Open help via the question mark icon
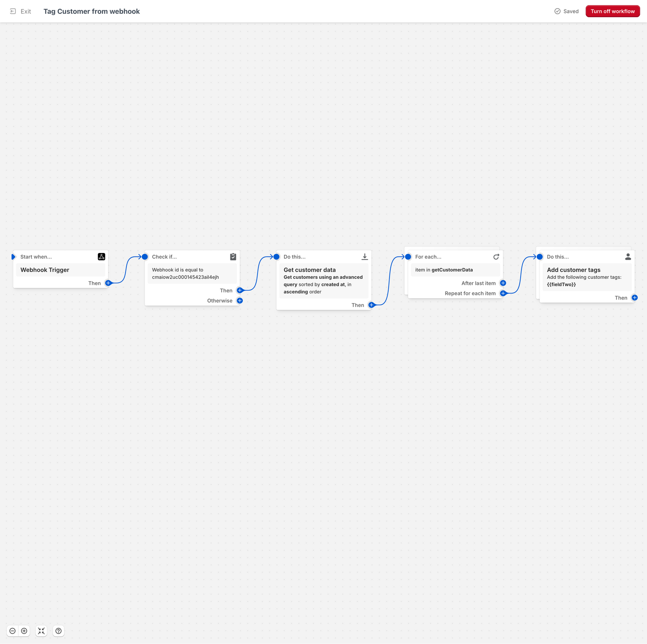The width and height of the screenshot is (647, 644). click(58, 631)
